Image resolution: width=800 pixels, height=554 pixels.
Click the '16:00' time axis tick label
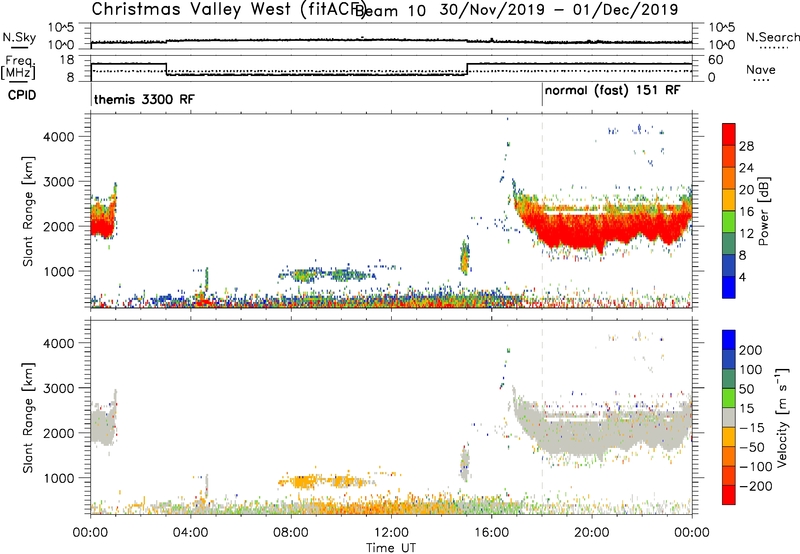click(491, 533)
